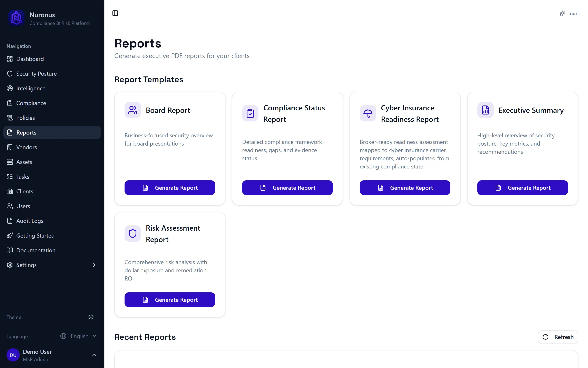Image resolution: width=588 pixels, height=368 pixels.
Task: Generate the Executive Summary report
Action: coord(523,188)
